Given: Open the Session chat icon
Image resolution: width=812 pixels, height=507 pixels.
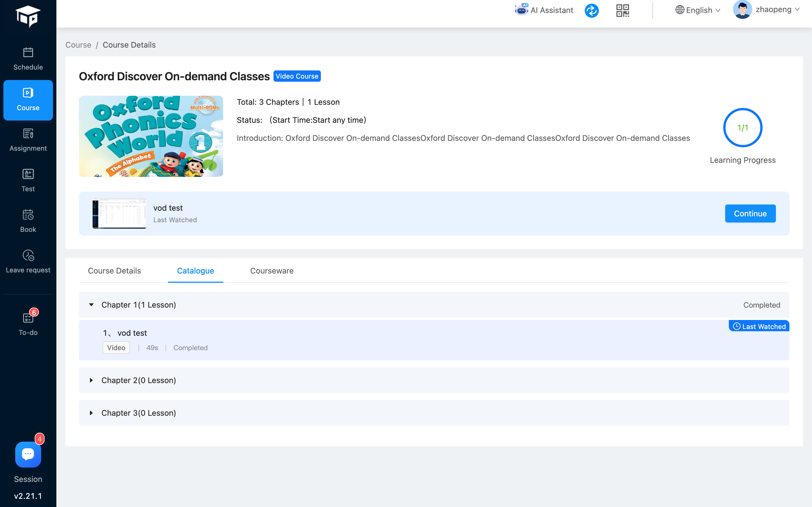Looking at the screenshot, I should coord(28,454).
